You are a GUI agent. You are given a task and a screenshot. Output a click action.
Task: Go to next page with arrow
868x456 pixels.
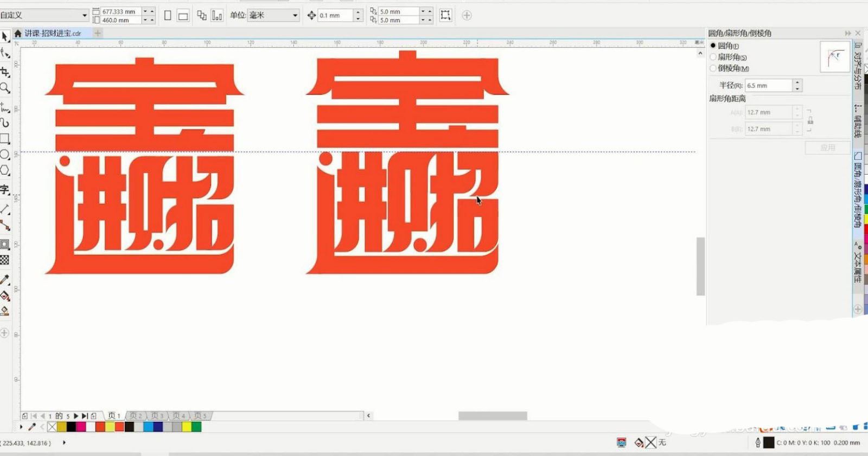tap(76, 416)
